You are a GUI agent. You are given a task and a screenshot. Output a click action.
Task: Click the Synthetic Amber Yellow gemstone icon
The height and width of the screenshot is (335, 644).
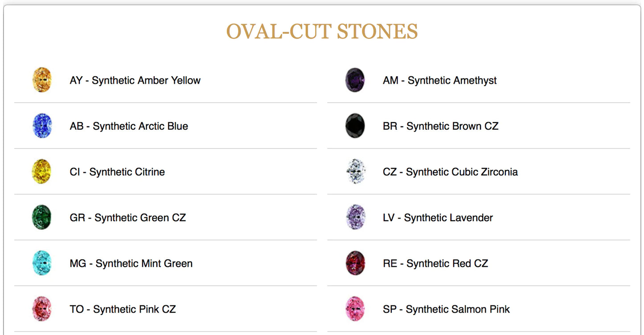tap(42, 80)
